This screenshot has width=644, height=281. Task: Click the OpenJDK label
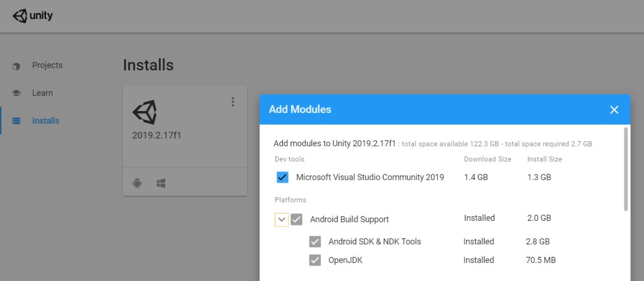(345, 260)
